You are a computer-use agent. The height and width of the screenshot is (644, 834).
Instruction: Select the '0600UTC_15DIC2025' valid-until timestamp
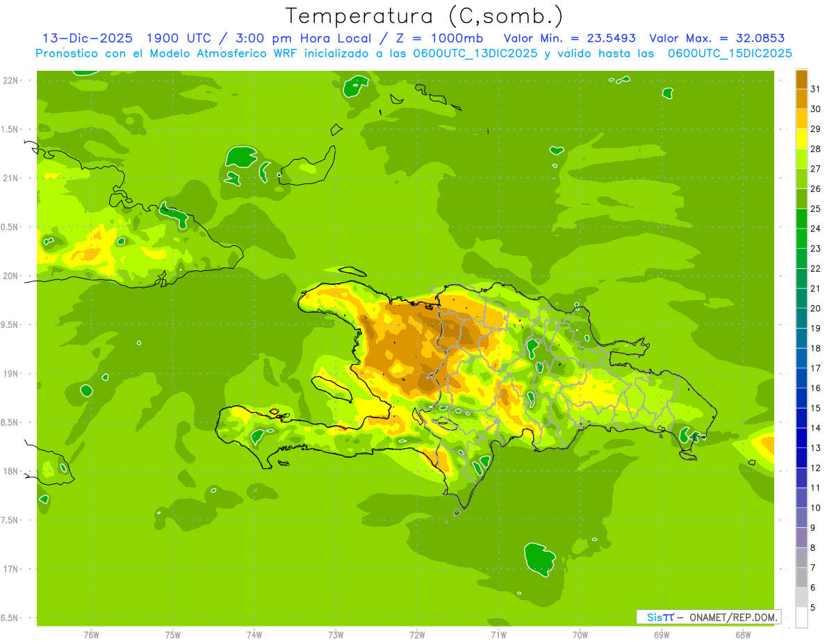coord(730,53)
